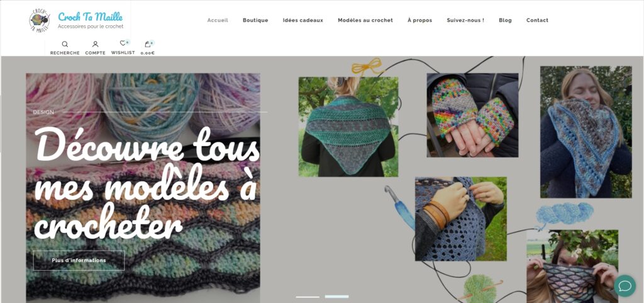Select the first slider indicator dash
The height and width of the screenshot is (303, 644).
[308, 297]
